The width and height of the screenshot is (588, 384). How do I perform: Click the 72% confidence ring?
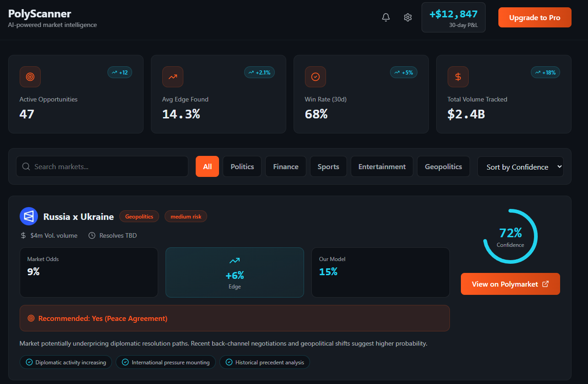click(x=510, y=236)
